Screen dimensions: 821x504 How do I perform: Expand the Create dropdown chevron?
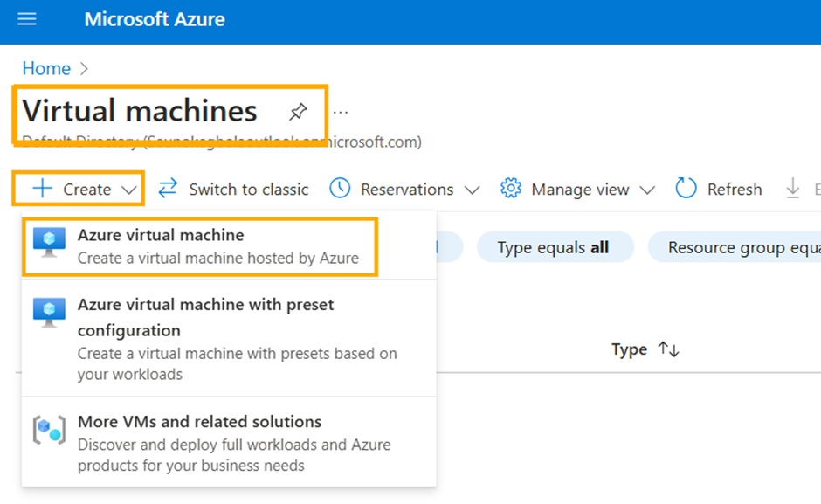coord(129,190)
